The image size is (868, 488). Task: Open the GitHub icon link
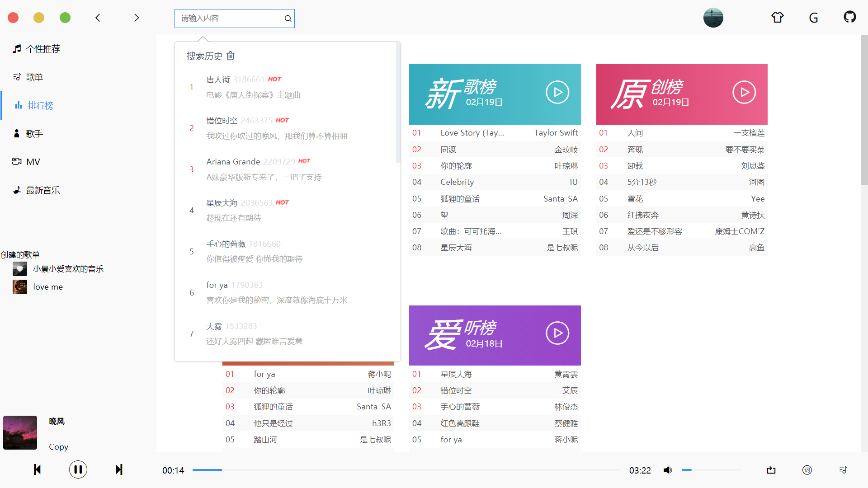849,17
